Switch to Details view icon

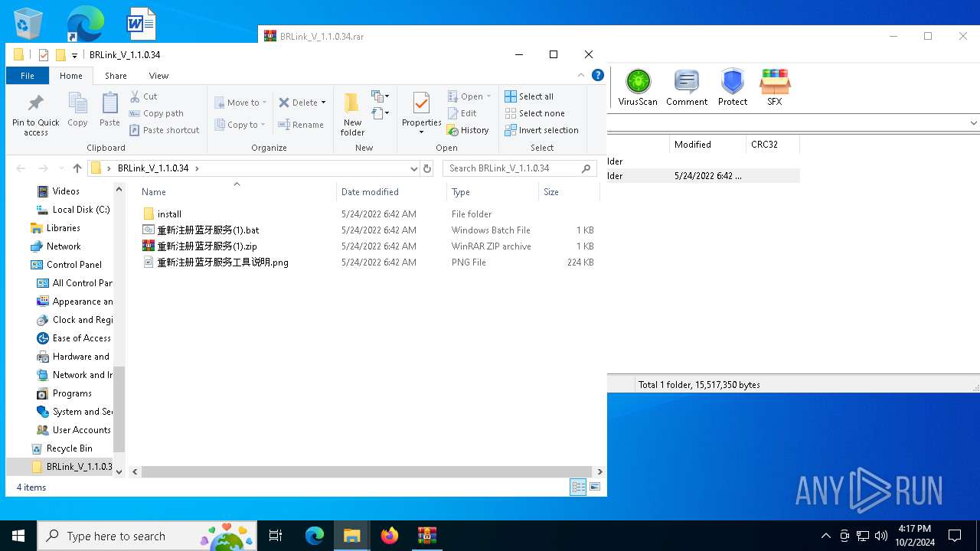(578, 487)
